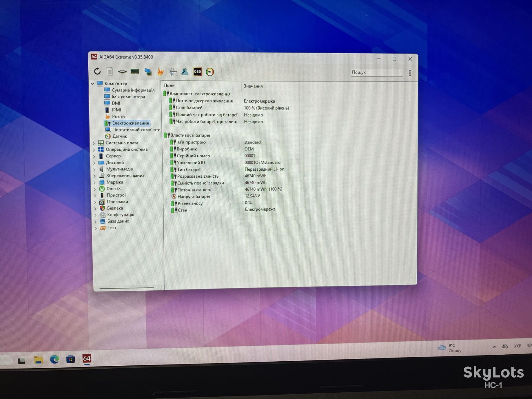Open Microsoft Store from the taskbar
The height and width of the screenshot is (399, 532).
click(70, 359)
